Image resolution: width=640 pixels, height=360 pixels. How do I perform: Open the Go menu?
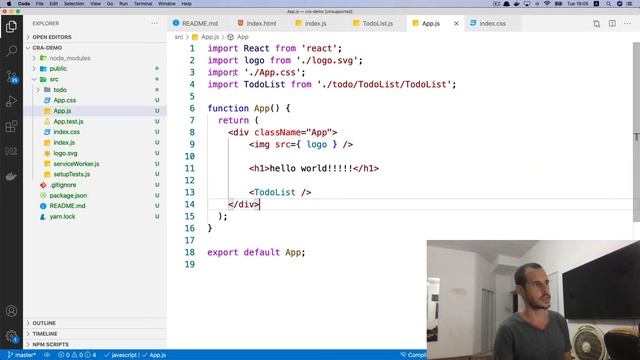point(110,4)
